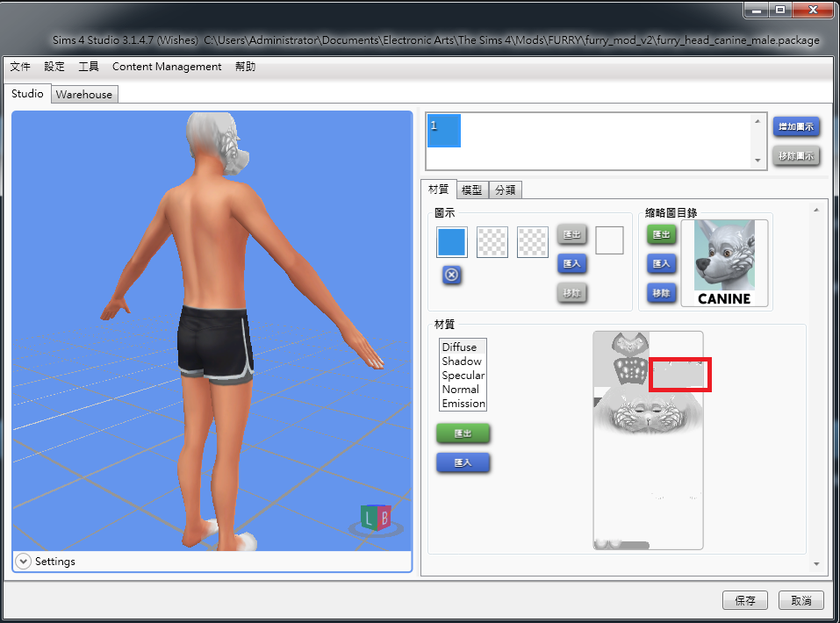Click swatch list scrollbar down arrow

coord(757,161)
